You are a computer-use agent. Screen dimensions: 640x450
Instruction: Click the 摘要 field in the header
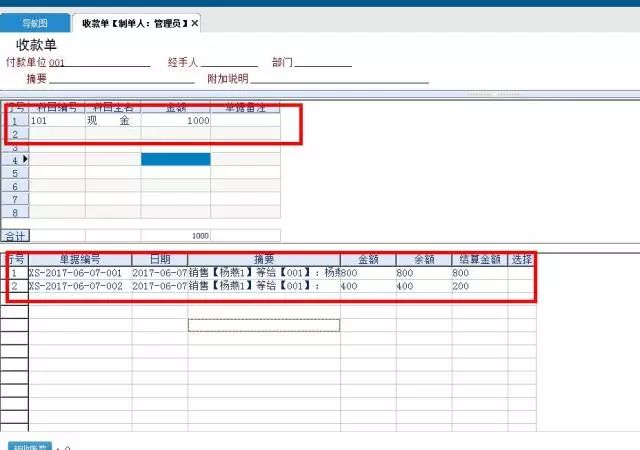pyautogui.click(x=120, y=78)
